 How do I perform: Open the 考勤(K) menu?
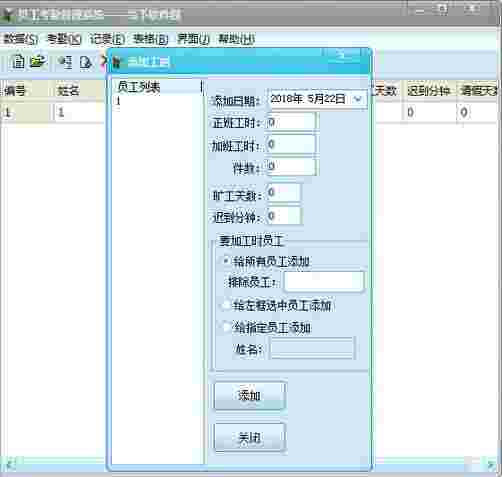click(64, 40)
